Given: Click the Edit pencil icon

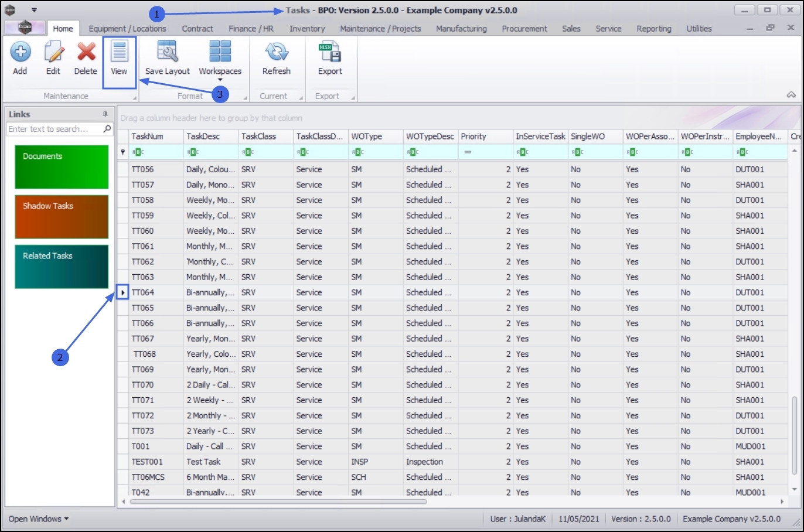Looking at the screenshot, I should click(53, 53).
